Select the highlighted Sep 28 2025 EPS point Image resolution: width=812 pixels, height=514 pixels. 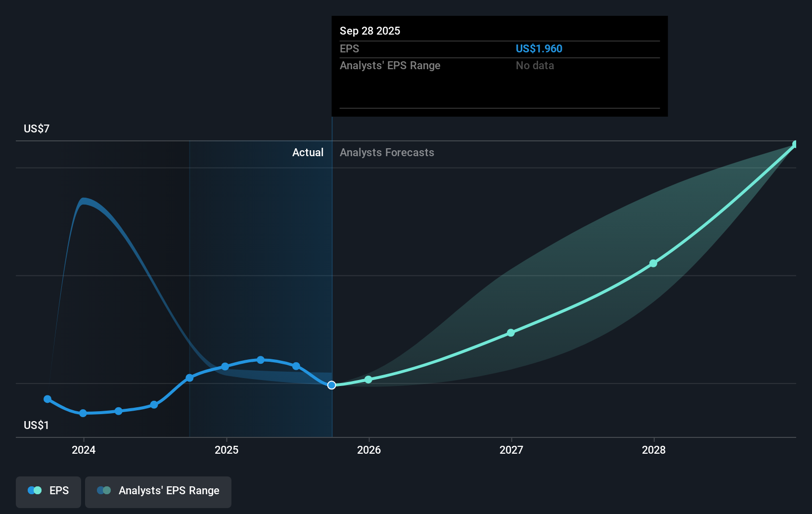coord(332,385)
